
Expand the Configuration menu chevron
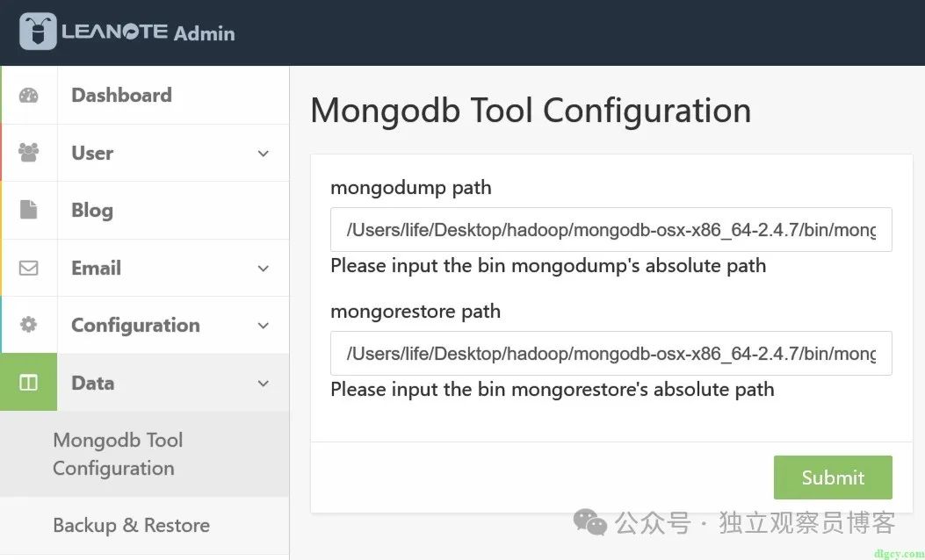tap(264, 326)
